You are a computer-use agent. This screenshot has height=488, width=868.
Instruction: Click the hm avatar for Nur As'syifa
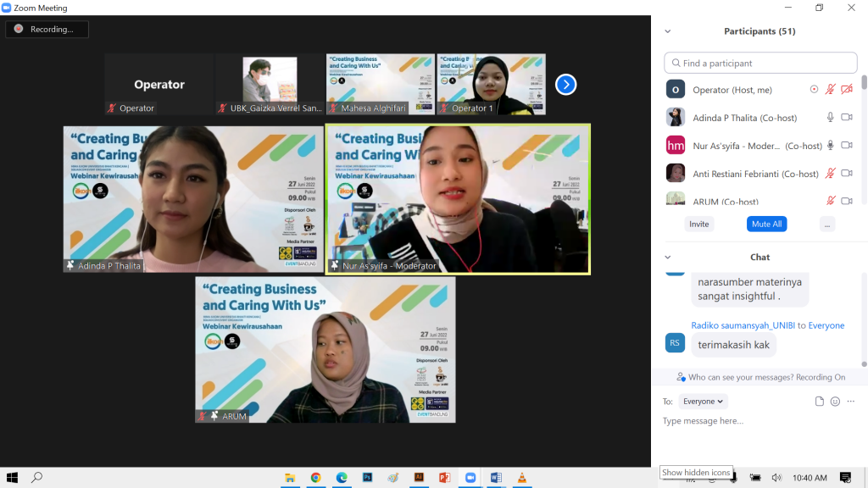(676, 145)
